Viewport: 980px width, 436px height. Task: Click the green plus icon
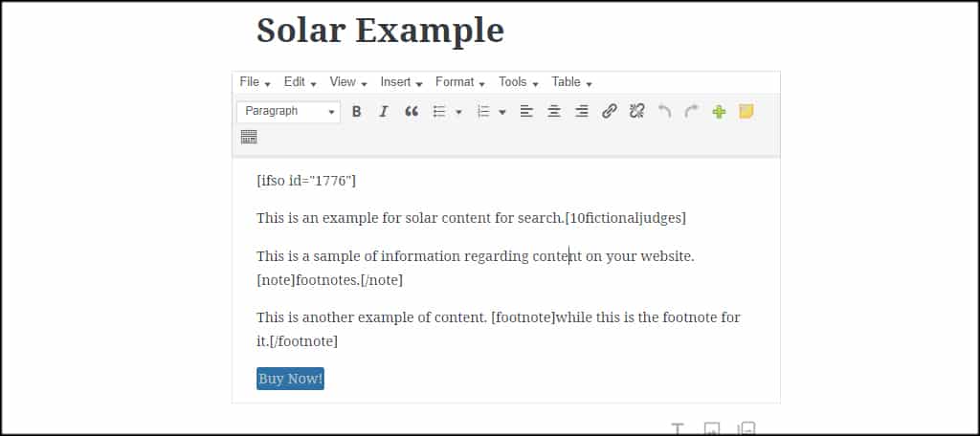719,112
